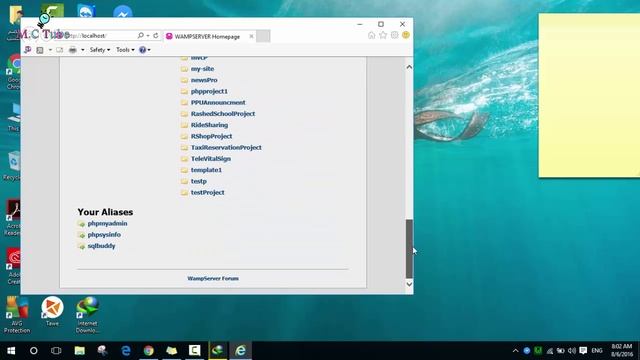640x360 pixels.
Task: Open the Tools menu
Action: coord(125,50)
